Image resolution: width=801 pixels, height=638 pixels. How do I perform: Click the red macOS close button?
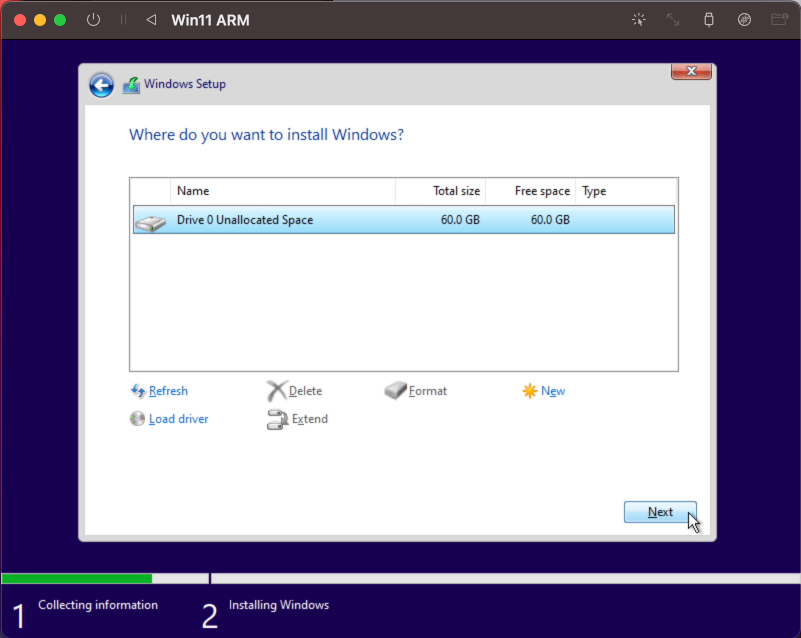click(20, 20)
